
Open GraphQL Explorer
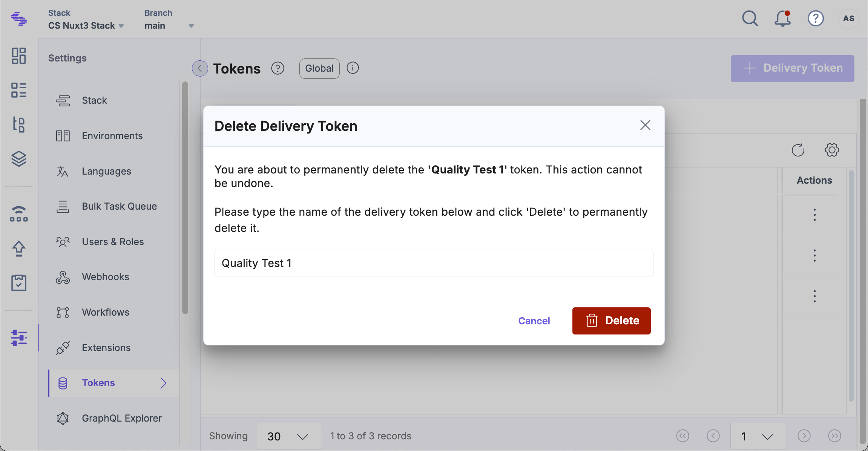point(113,418)
